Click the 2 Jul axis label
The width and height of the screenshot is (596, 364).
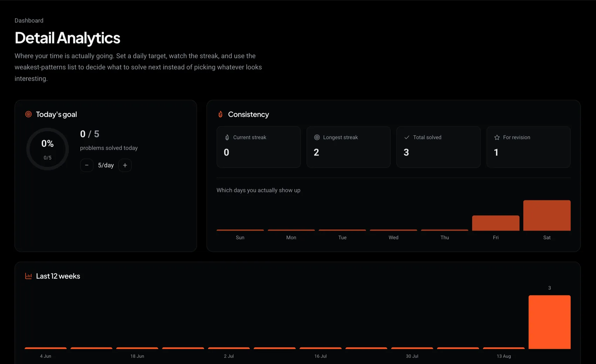pos(229,356)
